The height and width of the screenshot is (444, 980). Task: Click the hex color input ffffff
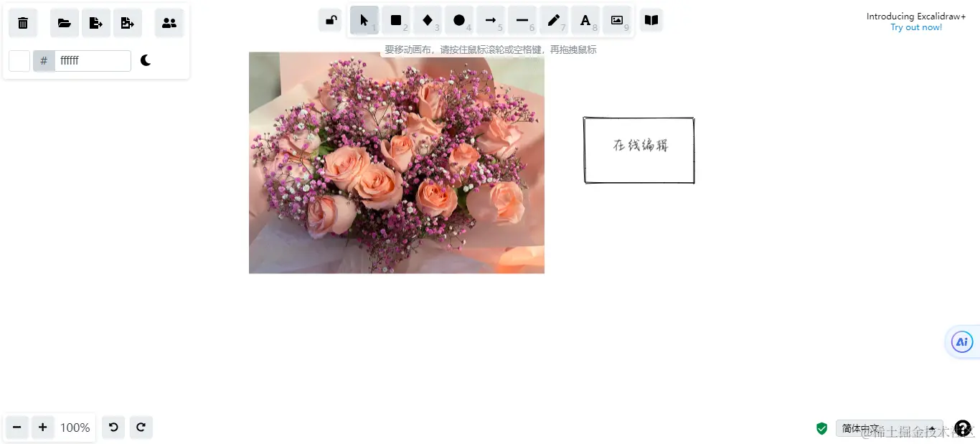(x=93, y=61)
